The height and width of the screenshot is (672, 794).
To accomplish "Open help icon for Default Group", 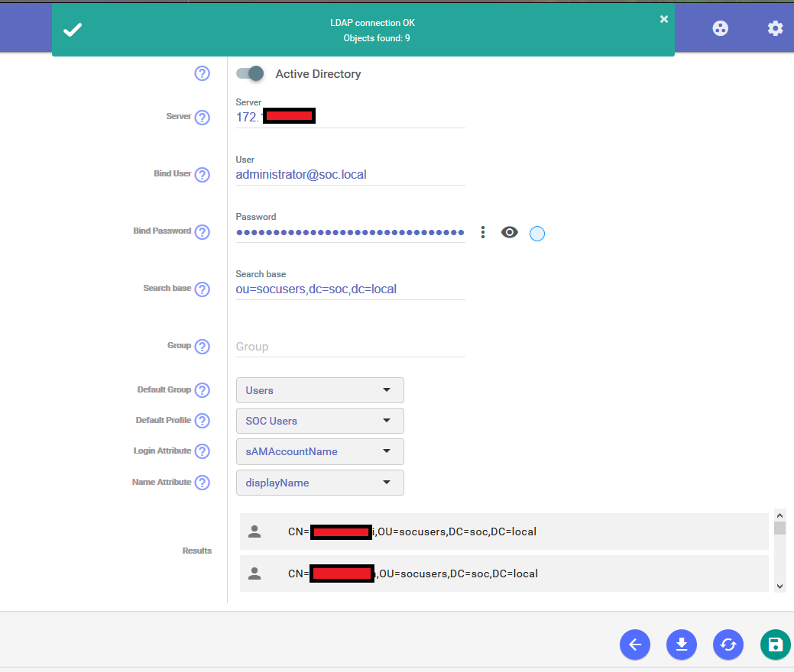I will coord(202,390).
